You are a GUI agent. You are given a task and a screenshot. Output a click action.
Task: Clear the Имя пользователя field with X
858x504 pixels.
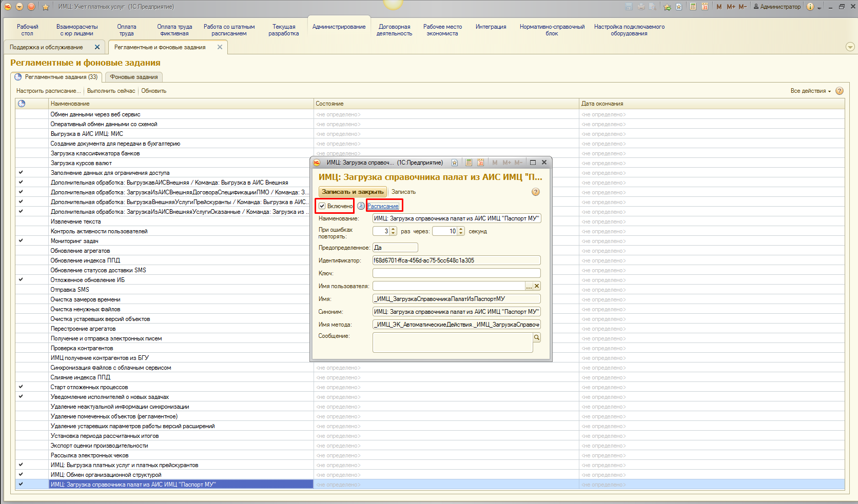pyautogui.click(x=537, y=286)
